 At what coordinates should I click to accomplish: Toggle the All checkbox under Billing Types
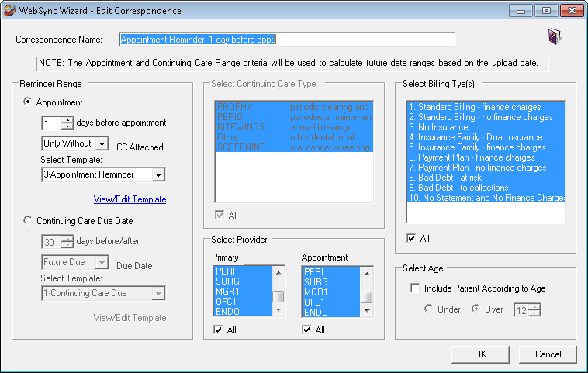411,239
